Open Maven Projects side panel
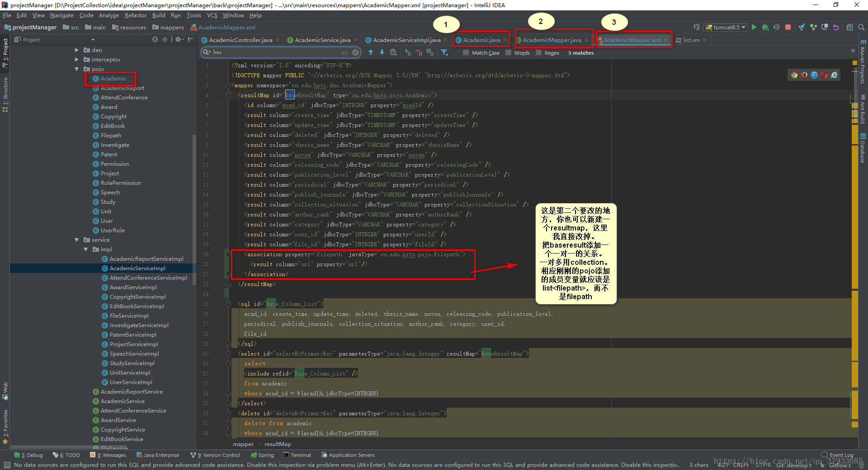868x470 pixels. [x=863, y=62]
